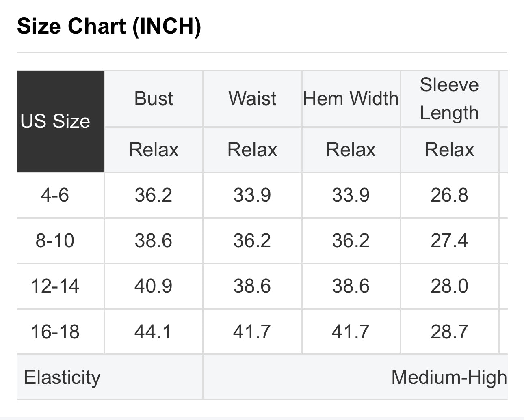
Task: Select the Waist column header
Action: tap(252, 99)
